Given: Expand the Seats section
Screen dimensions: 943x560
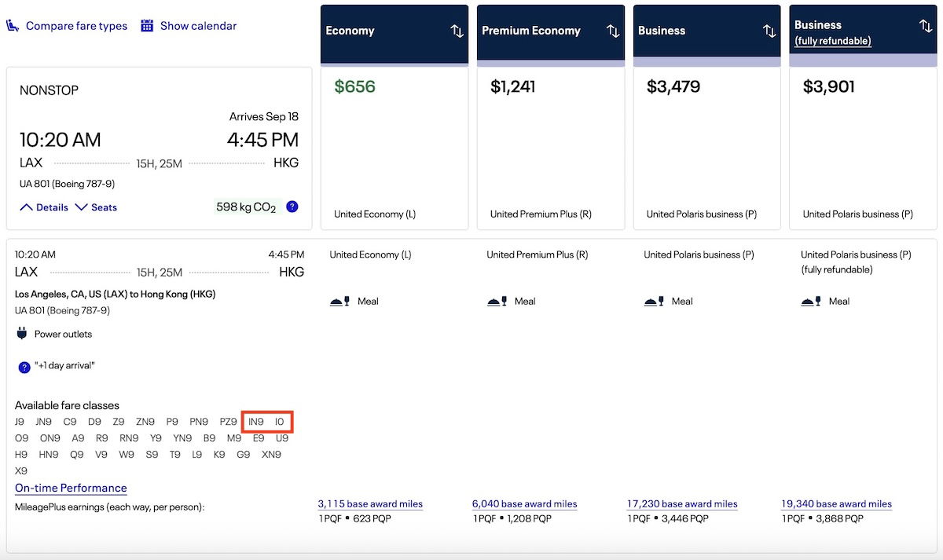Looking at the screenshot, I should pyautogui.click(x=96, y=207).
